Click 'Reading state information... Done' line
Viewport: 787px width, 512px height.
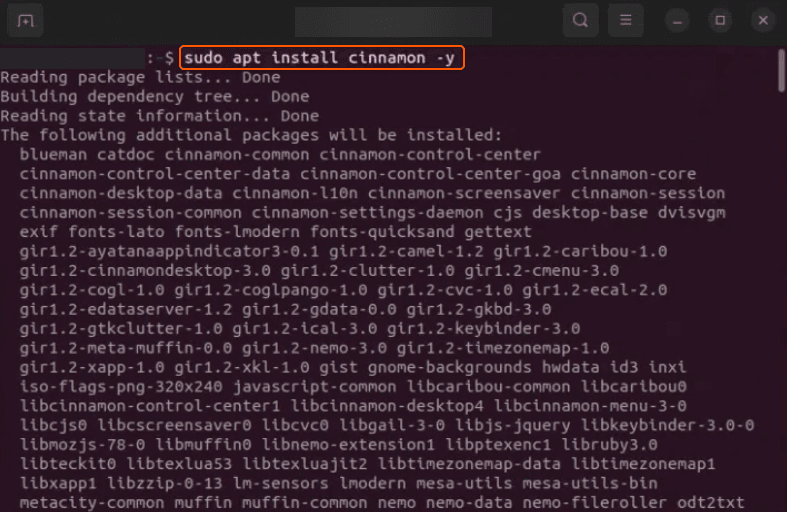pos(160,116)
